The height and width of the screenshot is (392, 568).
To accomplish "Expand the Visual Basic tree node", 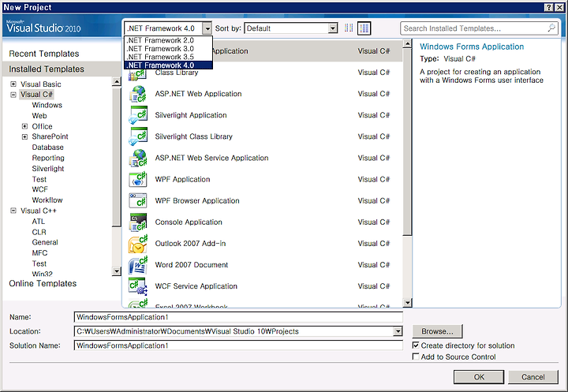I will click(13, 84).
